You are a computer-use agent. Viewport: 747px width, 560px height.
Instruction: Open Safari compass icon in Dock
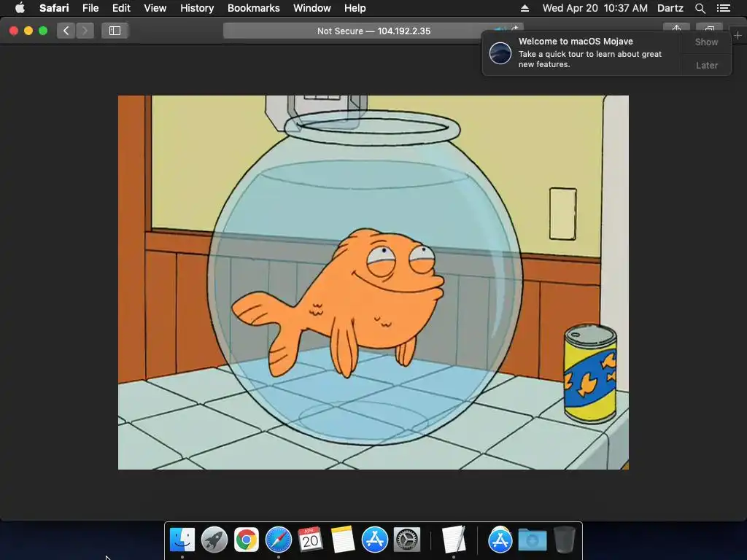coord(278,540)
